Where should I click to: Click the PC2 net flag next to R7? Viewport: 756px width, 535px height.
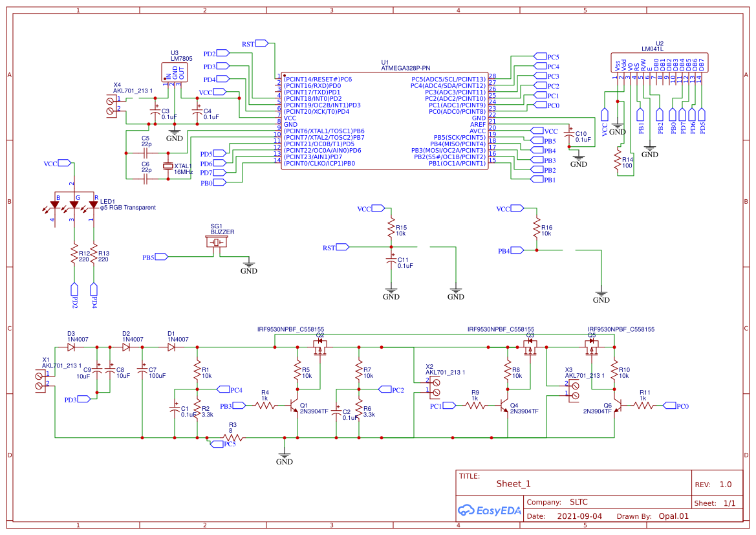pyautogui.click(x=391, y=389)
